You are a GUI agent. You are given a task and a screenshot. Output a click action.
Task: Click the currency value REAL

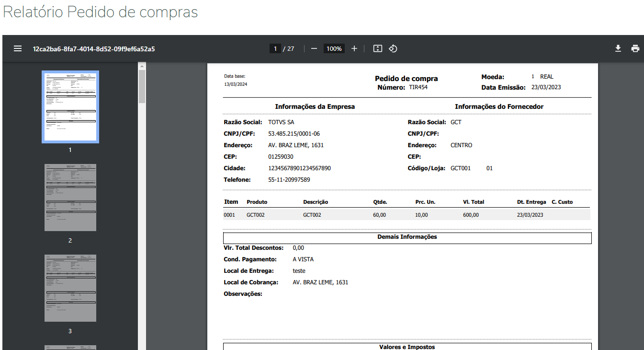click(547, 77)
